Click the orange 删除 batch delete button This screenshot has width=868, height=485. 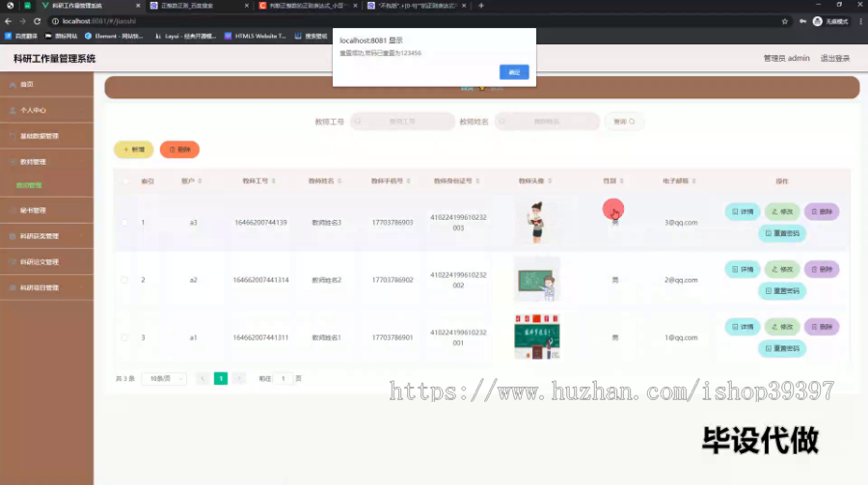tap(179, 149)
